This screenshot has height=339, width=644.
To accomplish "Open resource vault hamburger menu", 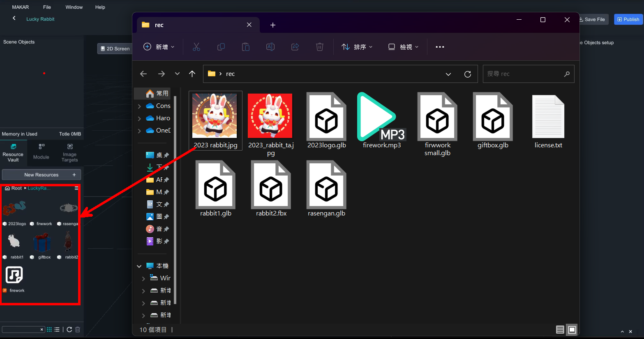I will point(76,188).
